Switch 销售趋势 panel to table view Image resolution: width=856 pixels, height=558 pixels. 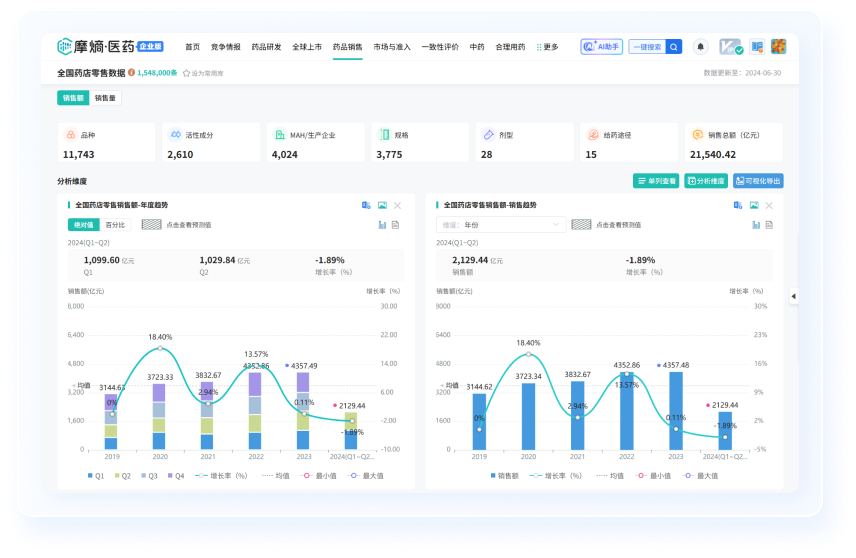tap(769, 225)
